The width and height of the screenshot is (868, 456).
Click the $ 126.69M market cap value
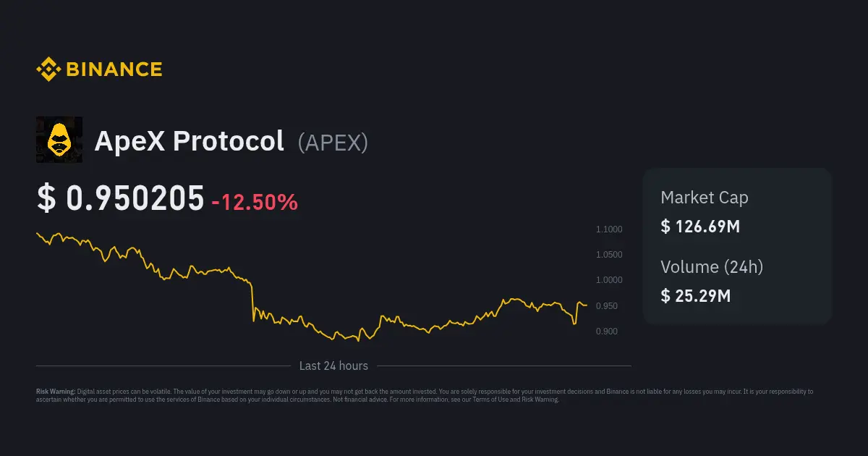click(700, 227)
